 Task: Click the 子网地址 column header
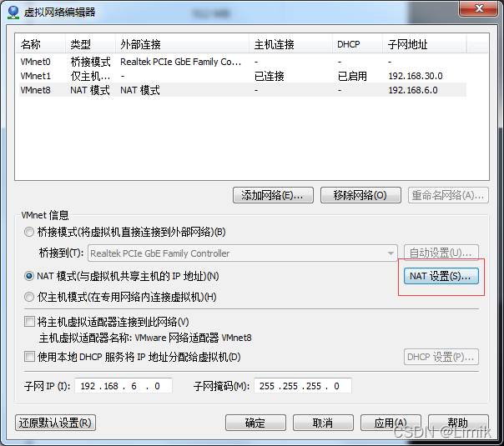tap(424, 44)
